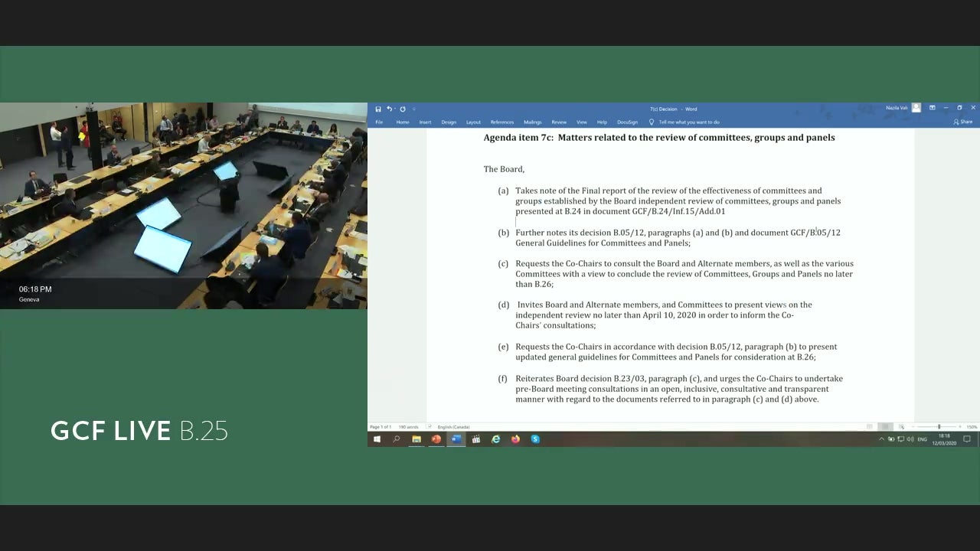Image resolution: width=980 pixels, height=551 pixels.
Task: Switch to Read Mode view
Action: point(870,427)
